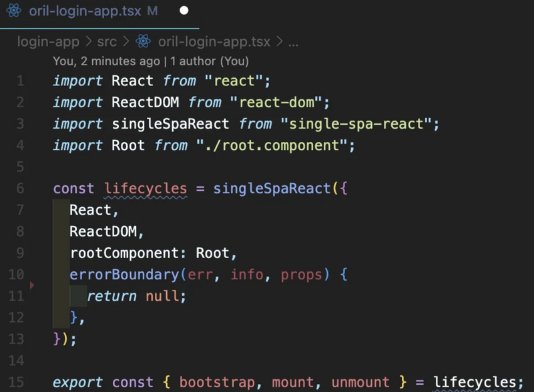
Task: Place cursor on errorBoundary method name
Action: tap(124, 275)
